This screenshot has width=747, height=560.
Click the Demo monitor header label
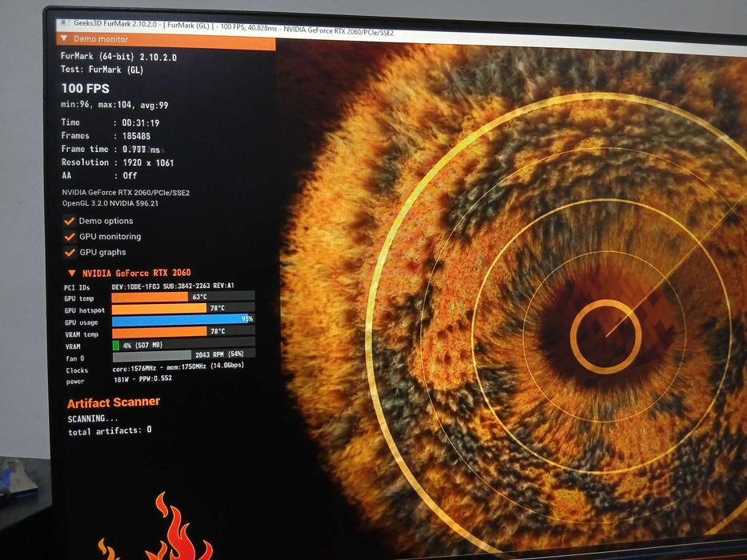(101, 39)
